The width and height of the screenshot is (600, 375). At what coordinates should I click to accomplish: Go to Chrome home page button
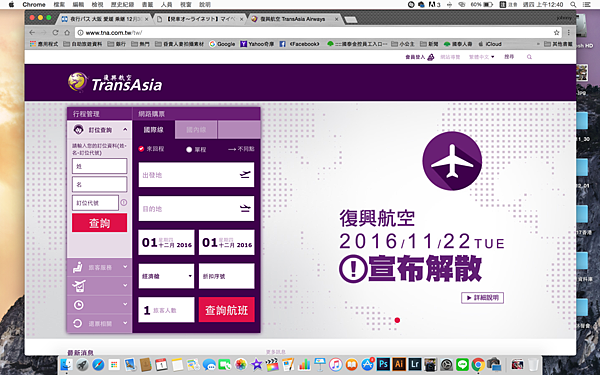67,33
